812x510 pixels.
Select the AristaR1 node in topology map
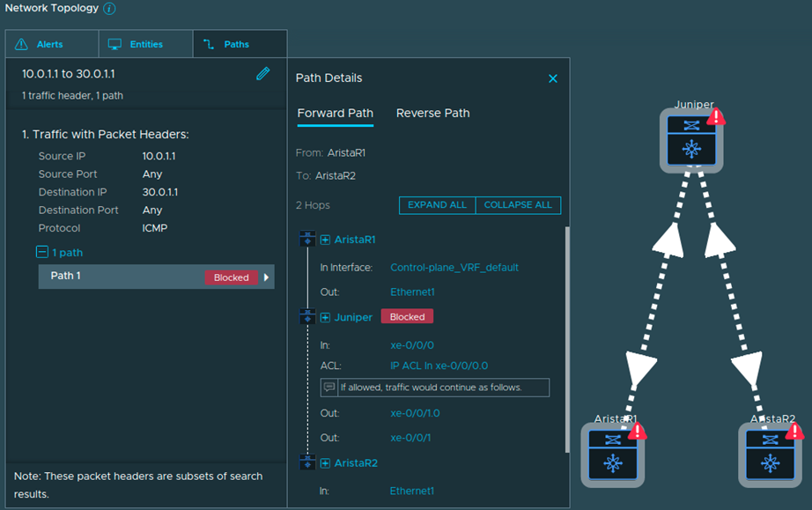tap(613, 455)
